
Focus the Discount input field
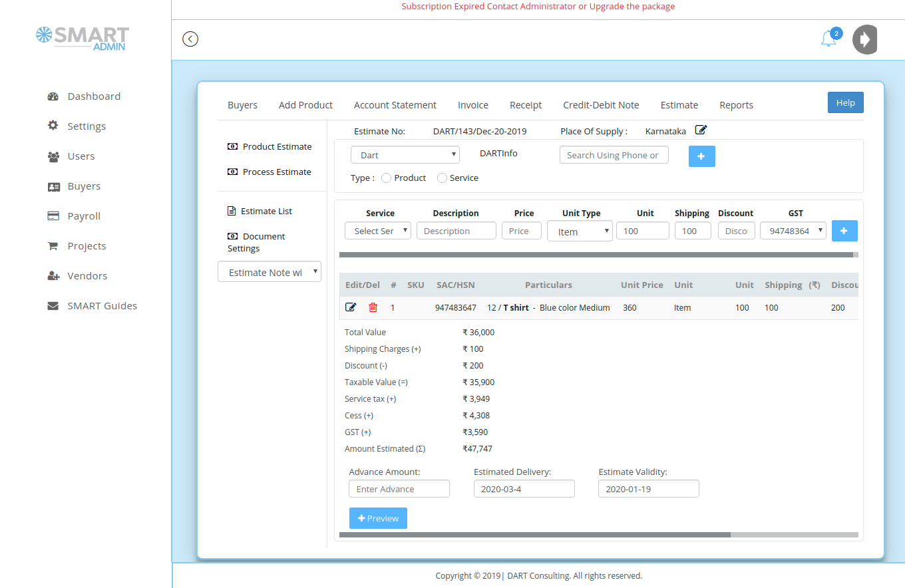[x=736, y=231]
